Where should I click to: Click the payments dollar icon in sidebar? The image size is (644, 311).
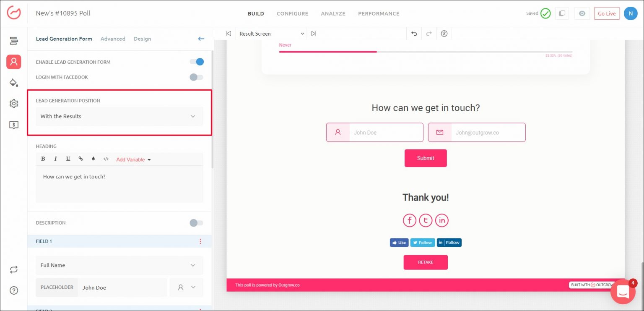click(x=13, y=125)
